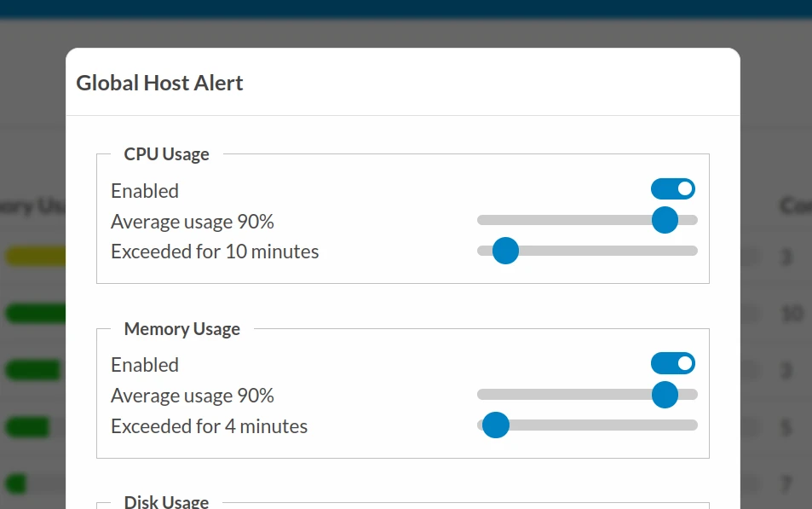
Task: Select the Memory Exceeded for 4 minutes slider knob
Action: coord(496,425)
